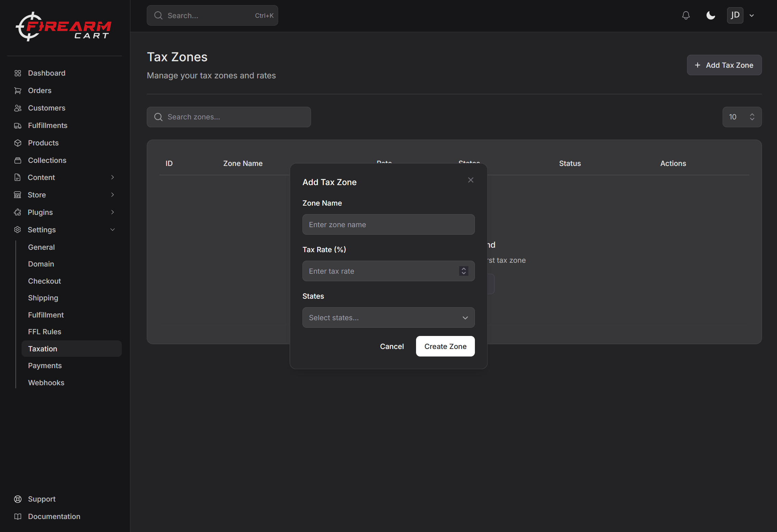Open Fulfillment settings
Screen dimensions: 777x532
pyautogui.click(x=46, y=315)
